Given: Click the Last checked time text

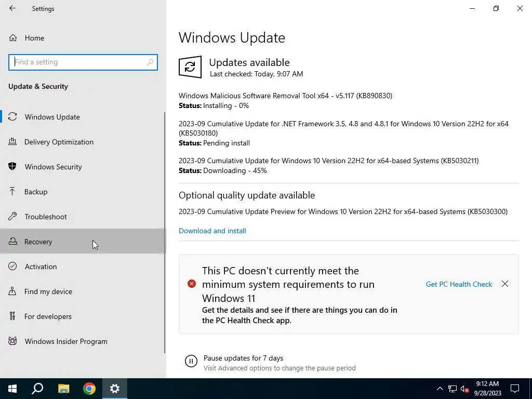Looking at the screenshot, I should point(256,74).
